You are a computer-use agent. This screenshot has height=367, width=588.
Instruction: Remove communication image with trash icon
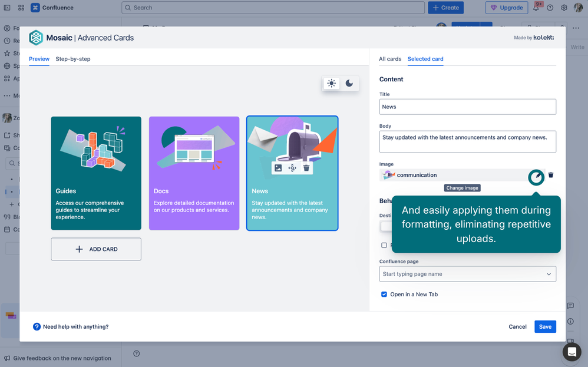point(551,175)
